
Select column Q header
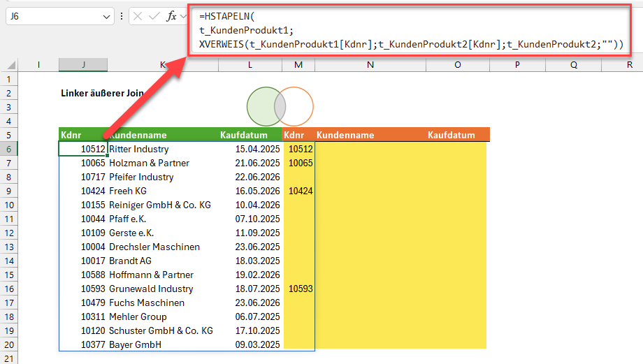click(573, 65)
